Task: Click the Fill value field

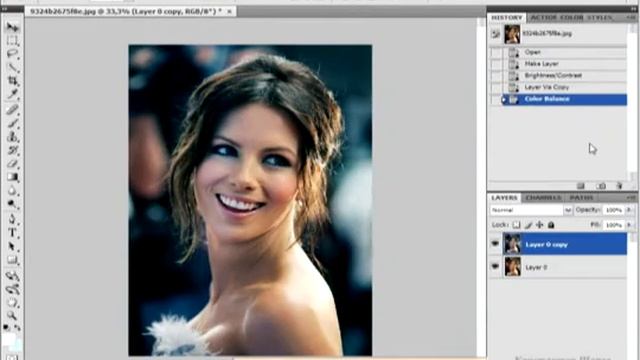Action: [613, 225]
